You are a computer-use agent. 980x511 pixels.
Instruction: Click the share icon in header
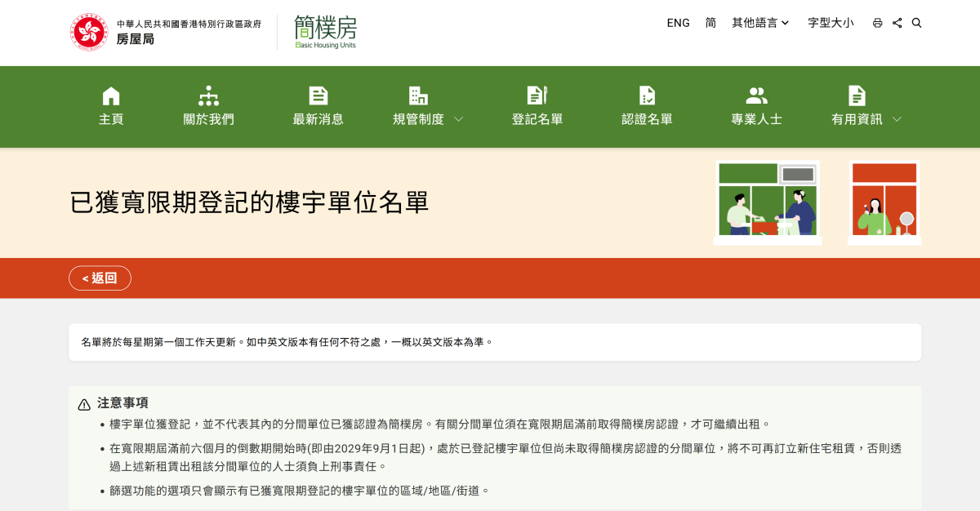coord(897,23)
